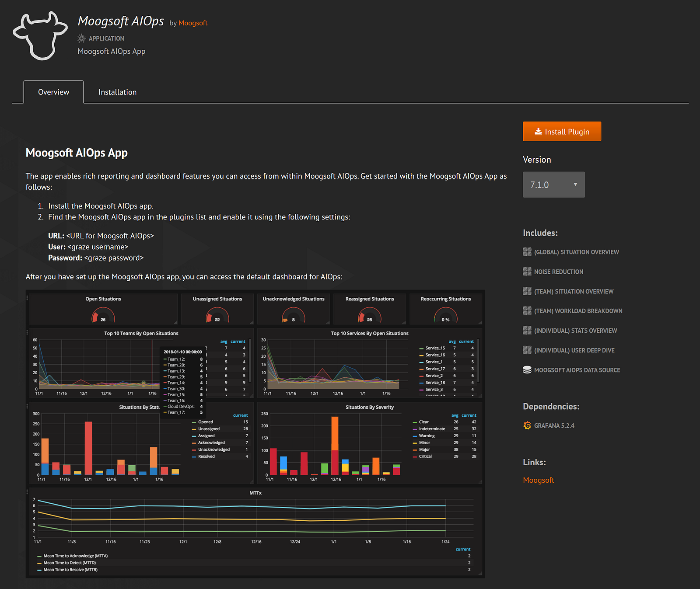Click the "(TEAM) SITUATION OVERVIEW" label
The height and width of the screenshot is (589, 700).
coord(574,292)
